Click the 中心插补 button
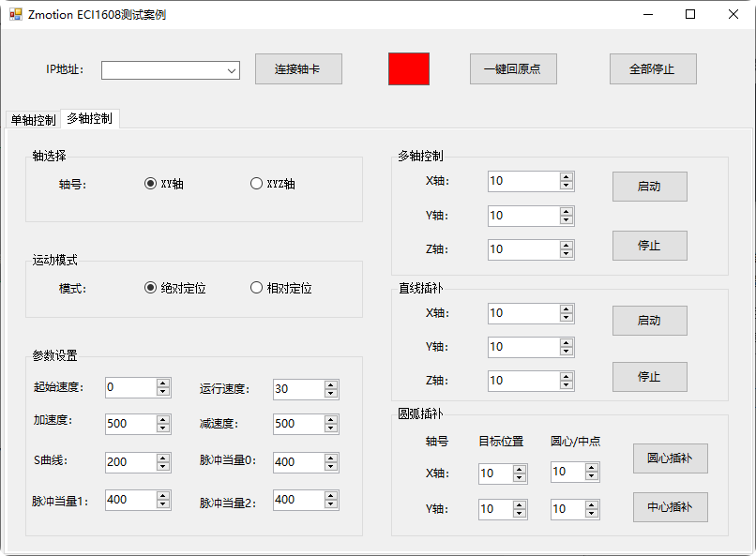This screenshot has height=556, width=756. coord(671,507)
